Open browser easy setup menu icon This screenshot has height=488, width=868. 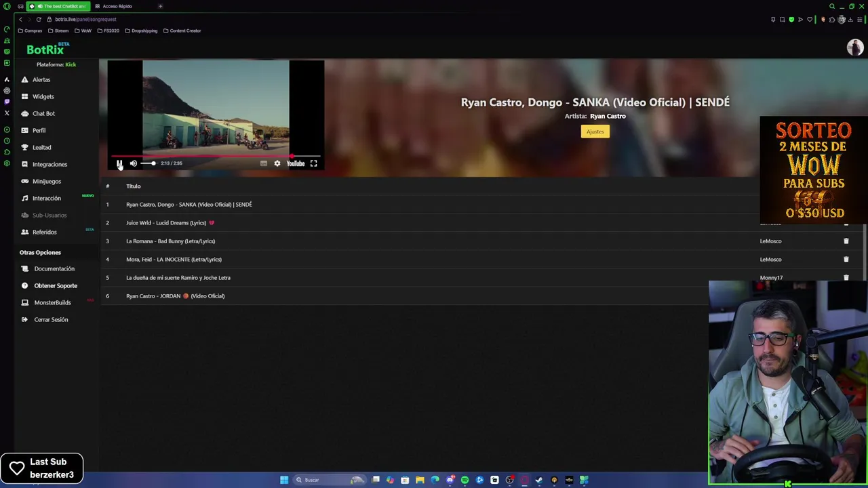coord(859,19)
